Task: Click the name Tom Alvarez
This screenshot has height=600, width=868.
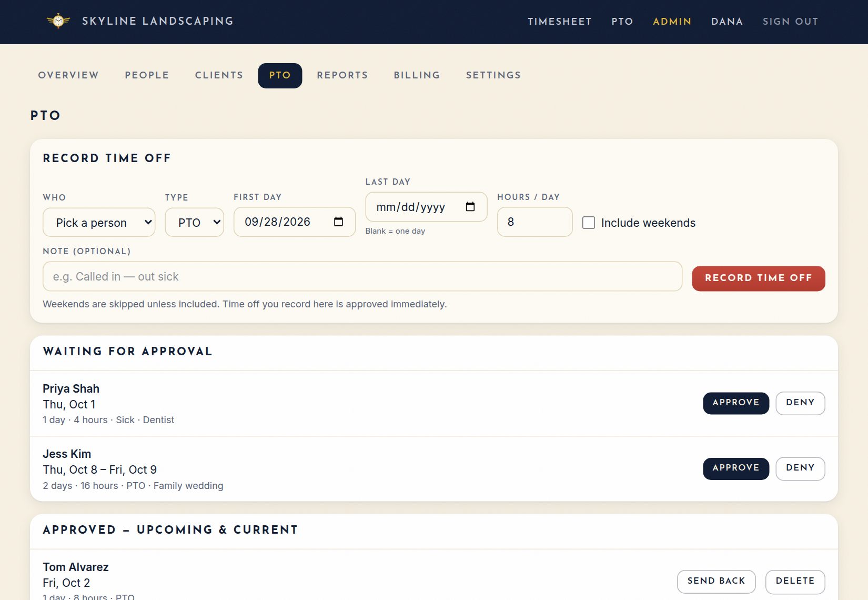Action: [76, 567]
